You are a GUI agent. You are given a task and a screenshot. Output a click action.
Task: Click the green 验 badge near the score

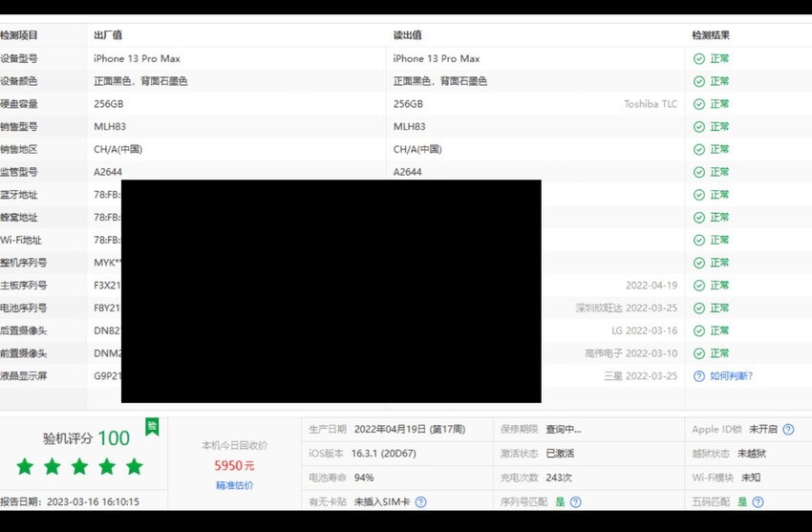tap(152, 426)
